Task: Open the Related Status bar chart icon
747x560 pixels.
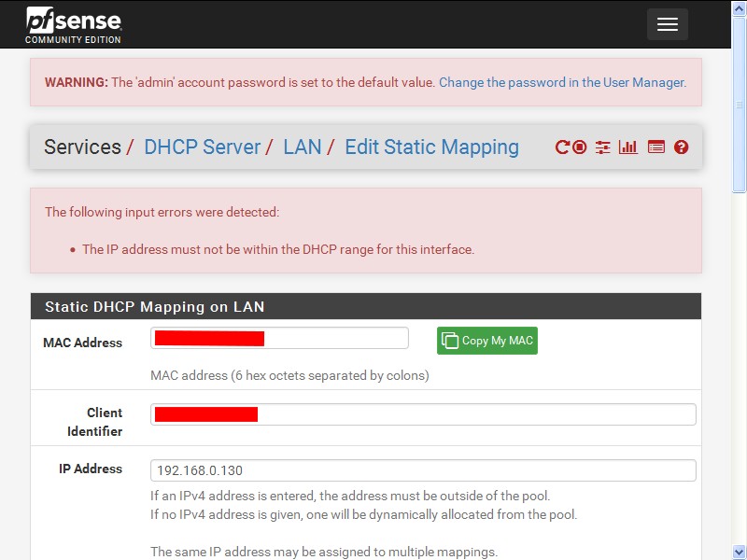Action: 627,147
